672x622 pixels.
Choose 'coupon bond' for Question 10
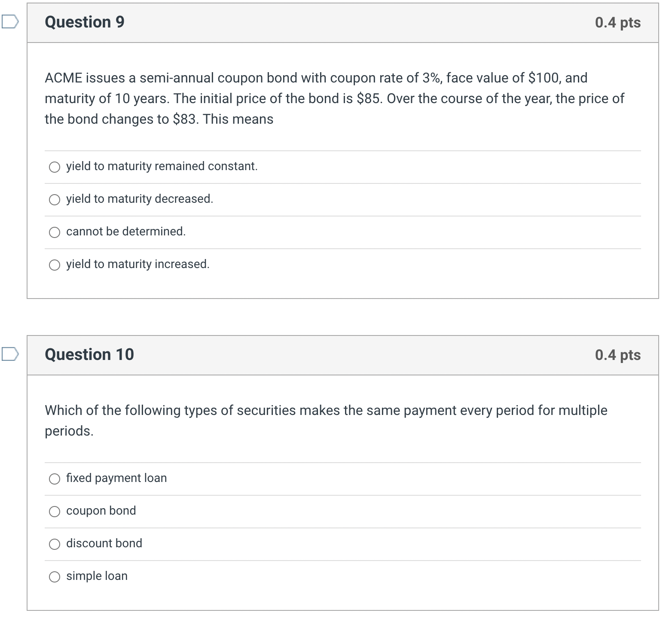click(x=54, y=512)
